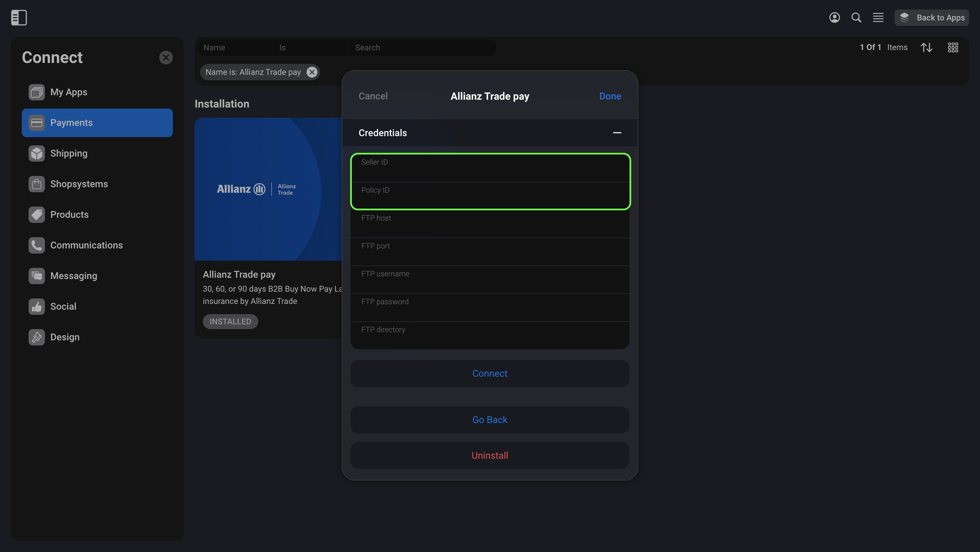980x552 pixels.
Task: Open the user account icon
Action: (834, 17)
